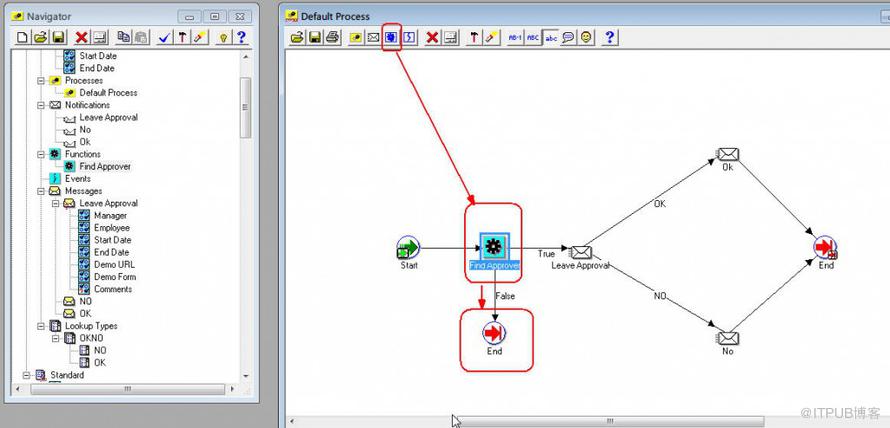Click the Open folder icon in Default Process toolbar

tap(297, 37)
